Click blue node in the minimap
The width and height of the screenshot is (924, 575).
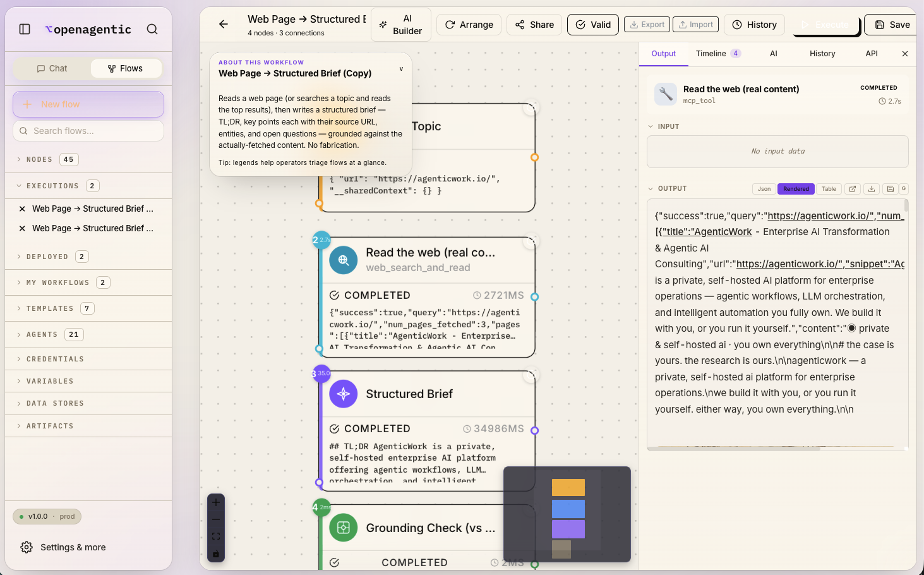568,509
